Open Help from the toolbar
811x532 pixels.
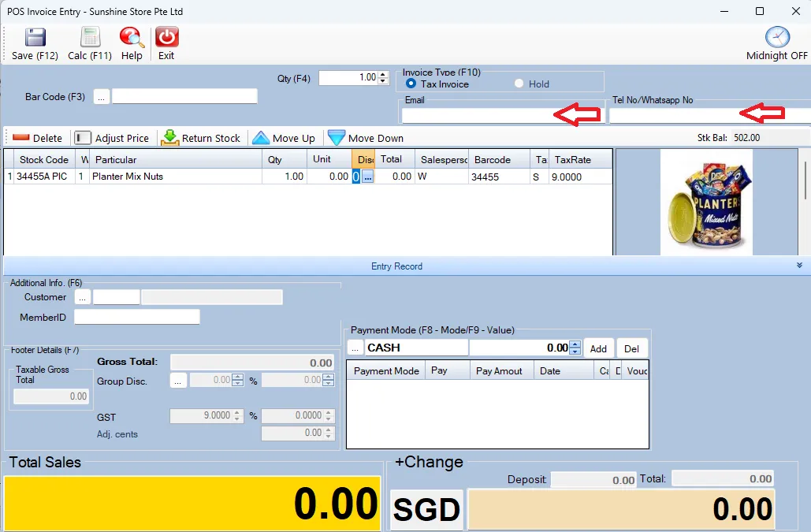coord(132,38)
